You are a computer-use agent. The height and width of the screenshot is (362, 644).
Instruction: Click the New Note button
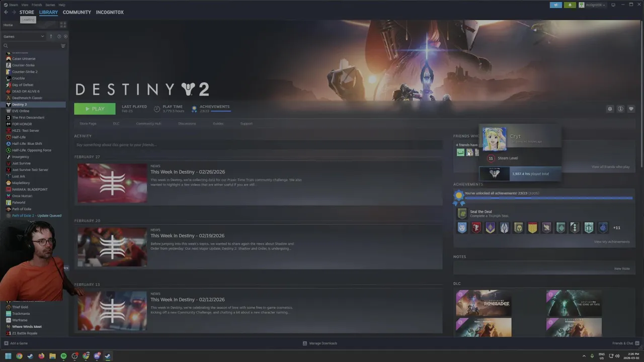click(x=622, y=268)
